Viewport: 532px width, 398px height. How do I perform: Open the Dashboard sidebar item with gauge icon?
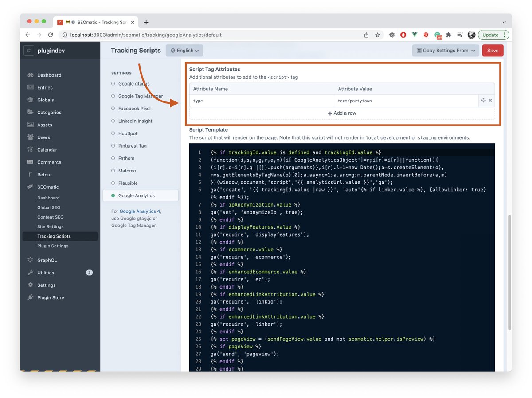[x=49, y=75]
